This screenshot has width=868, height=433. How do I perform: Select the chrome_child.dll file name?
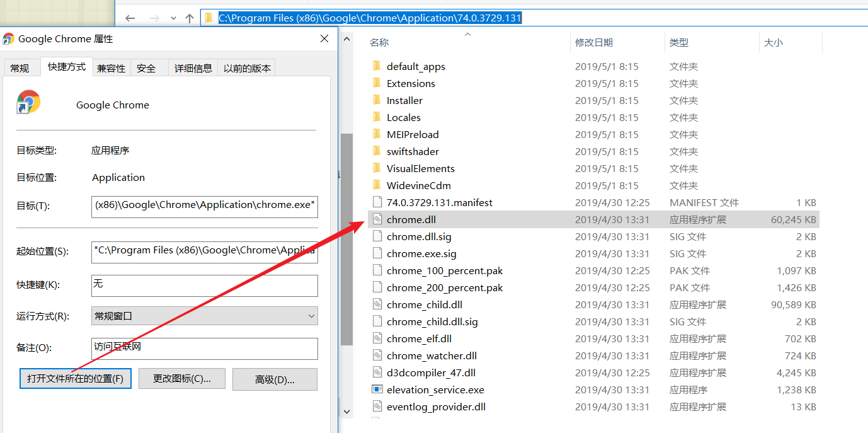425,304
